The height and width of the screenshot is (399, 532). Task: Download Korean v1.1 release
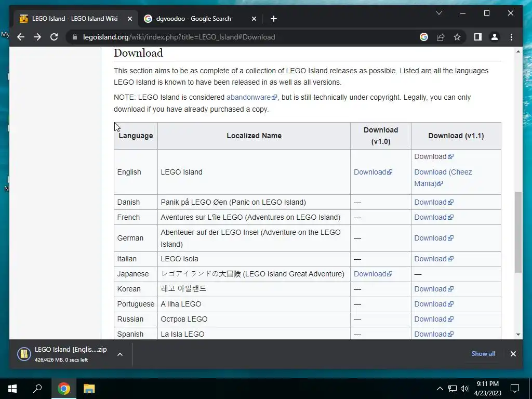(433, 289)
